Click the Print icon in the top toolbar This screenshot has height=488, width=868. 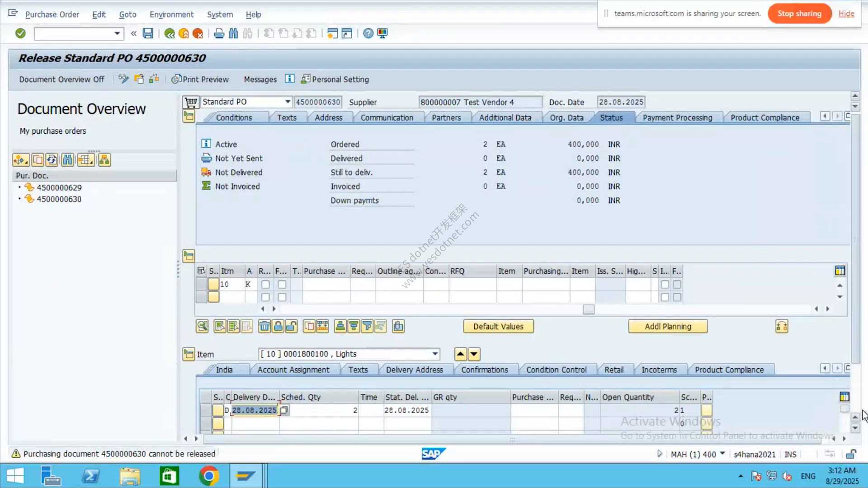219,33
